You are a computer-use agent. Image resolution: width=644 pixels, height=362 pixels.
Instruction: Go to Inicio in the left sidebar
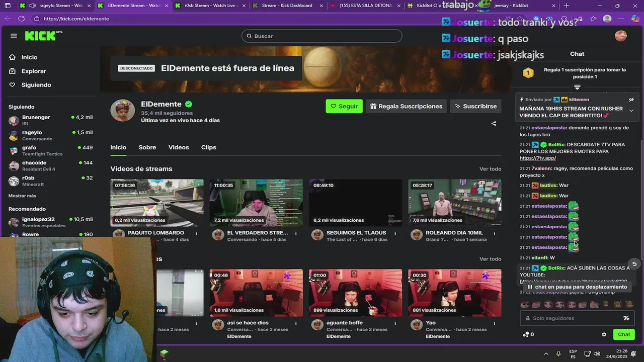[x=29, y=57]
